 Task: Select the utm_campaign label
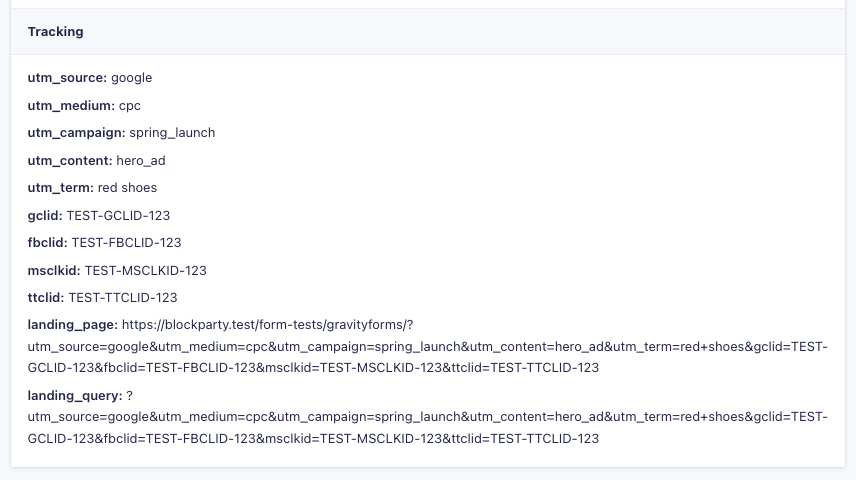click(76, 133)
